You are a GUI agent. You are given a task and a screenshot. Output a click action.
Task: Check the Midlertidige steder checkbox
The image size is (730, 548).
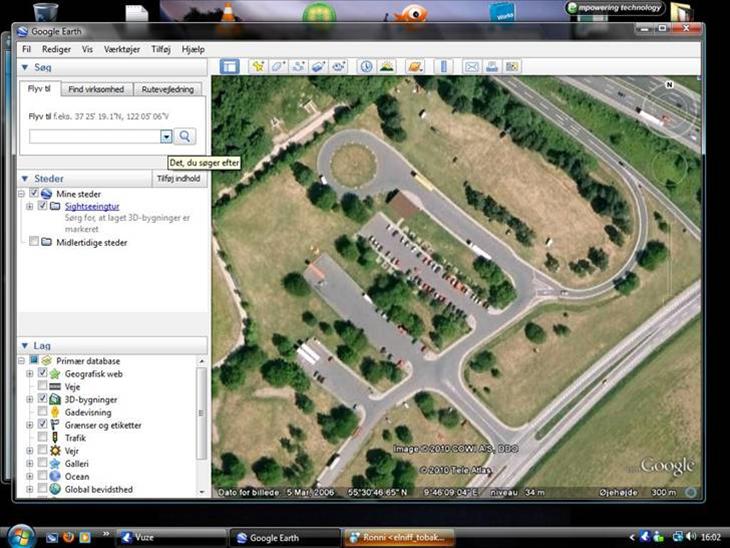34,242
